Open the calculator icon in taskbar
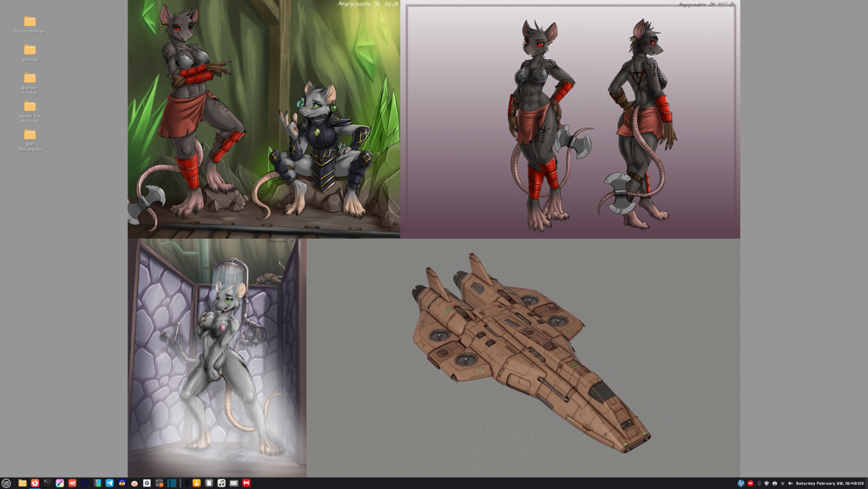This screenshot has height=489, width=868. (160, 484)
